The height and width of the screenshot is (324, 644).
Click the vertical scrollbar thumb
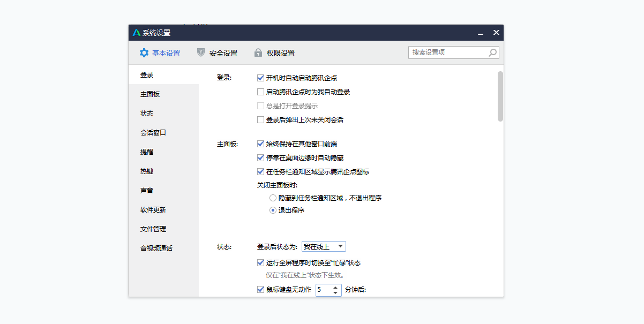pyautogui.click(x=500, y=96)
